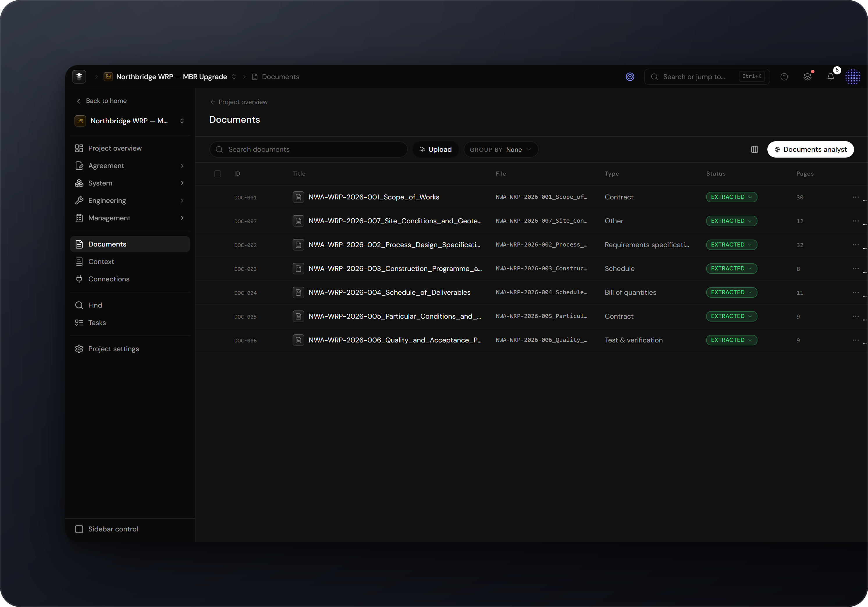Open Connections in the sidebar

point(130,279)
